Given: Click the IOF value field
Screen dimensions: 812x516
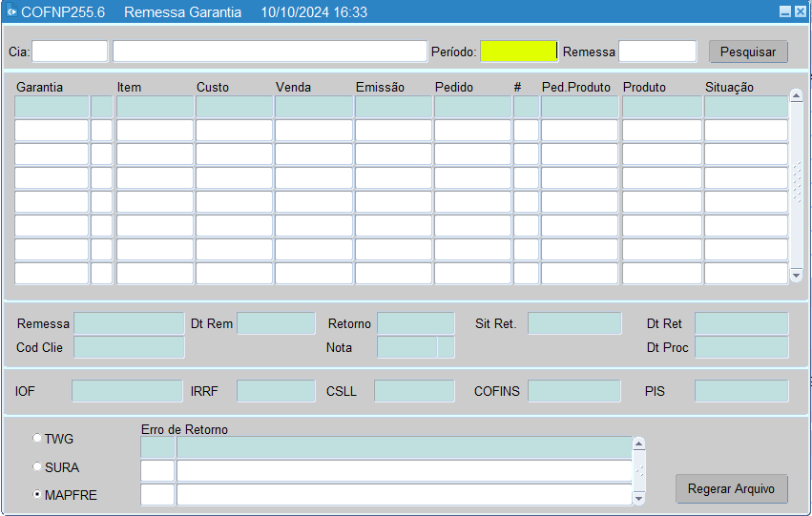Looking at the screenshot, I should 126,391.
